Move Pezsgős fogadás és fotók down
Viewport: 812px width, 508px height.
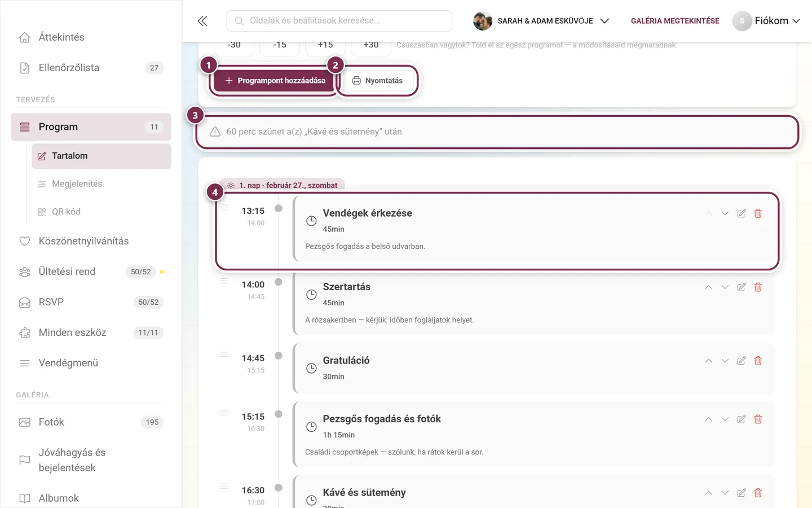725,419
